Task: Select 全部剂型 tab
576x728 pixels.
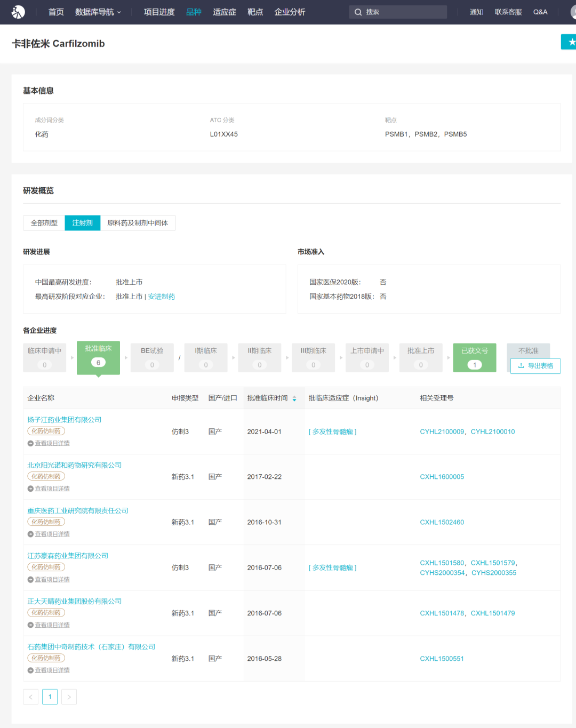Action: pyautogui.click(x=44, y=223)
